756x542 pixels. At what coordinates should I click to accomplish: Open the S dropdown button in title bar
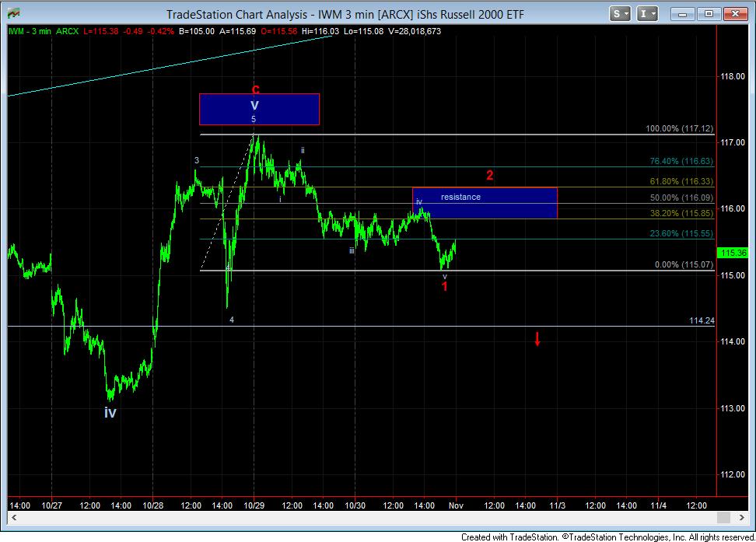[x=620, y=14]
